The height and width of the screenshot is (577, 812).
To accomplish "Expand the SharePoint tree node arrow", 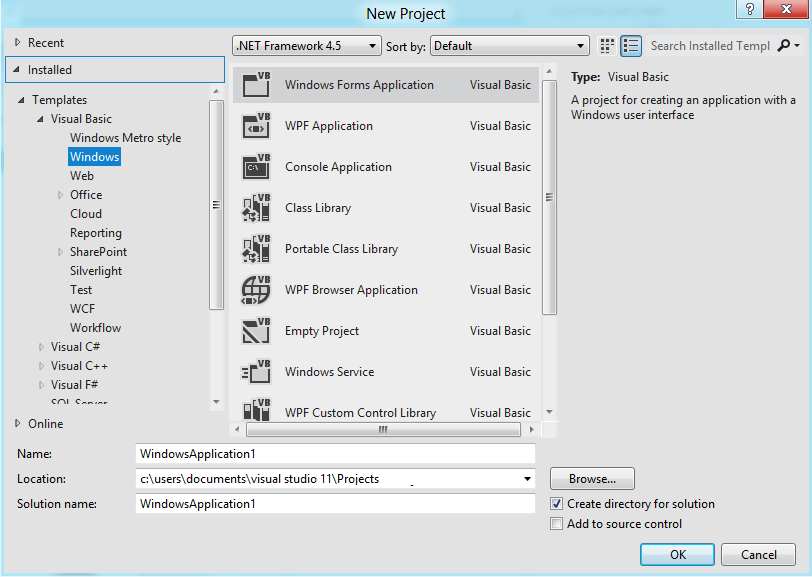I will pyautogui.click(x=60, y=252).
